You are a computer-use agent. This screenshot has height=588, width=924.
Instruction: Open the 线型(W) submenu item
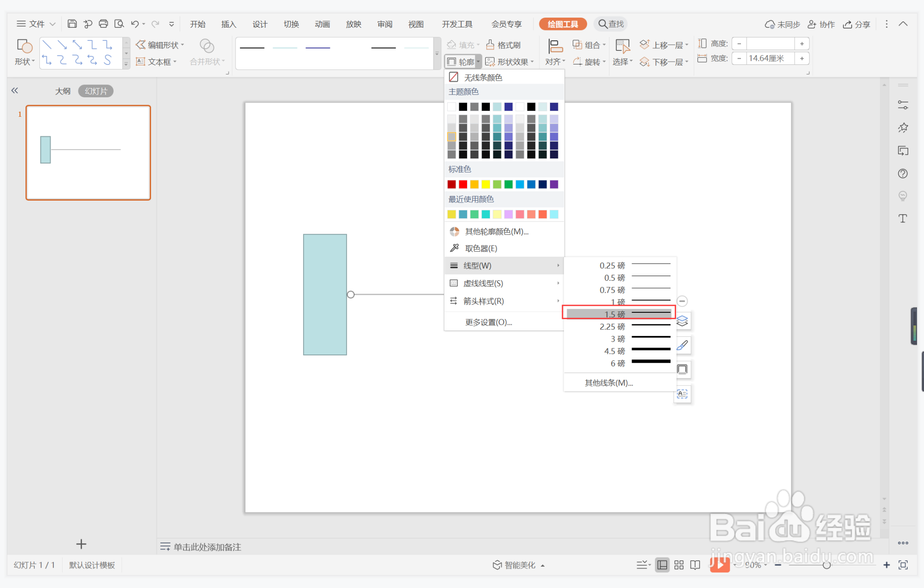pyautogui.click(x=504, y=266)
